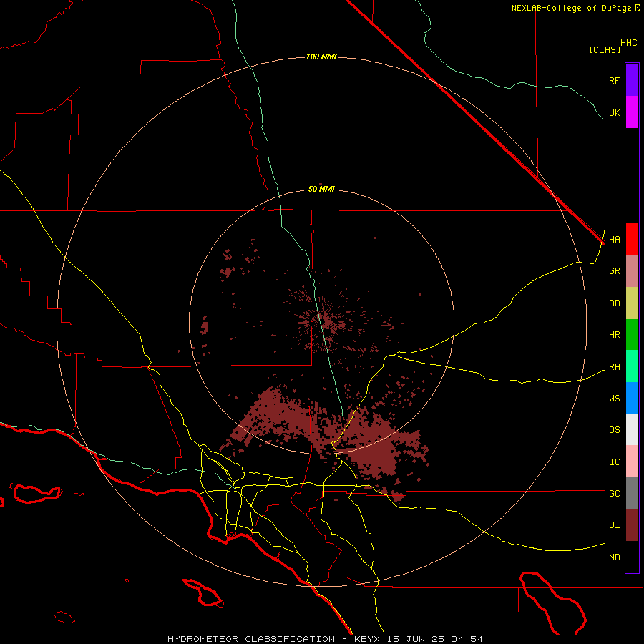Click the KEYX station identifier

coord(369,639)
